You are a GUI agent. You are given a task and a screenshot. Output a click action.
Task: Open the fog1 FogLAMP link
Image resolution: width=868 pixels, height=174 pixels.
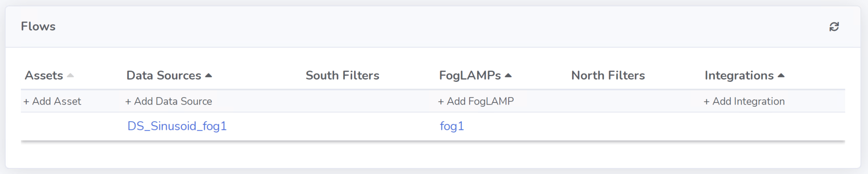[452, 126]
